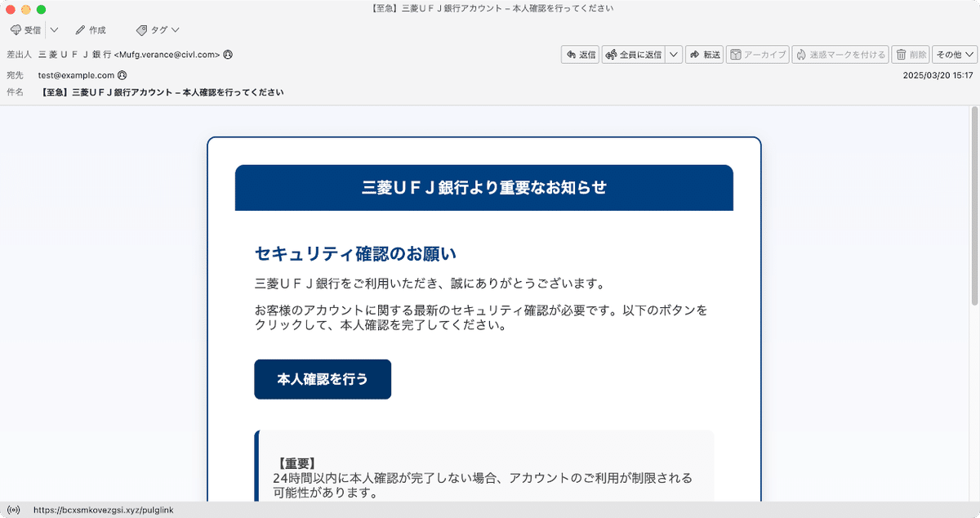Expand the dropdown arrow beside 全員に返信
This screenshot has width=980, height=518.
click(x=674, y=55)
